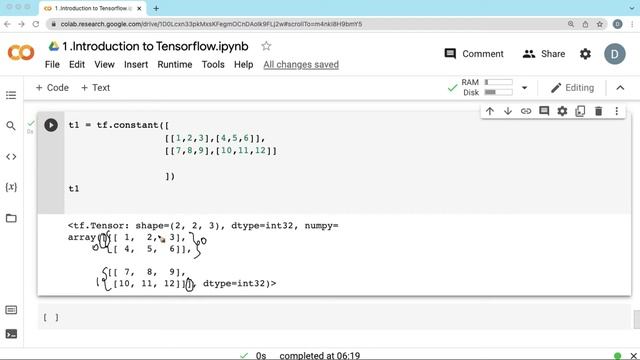Click the 'completed at 06:19' status text
Image resolution: width=640 pixels, height=360 pixels.
[320, 356]
